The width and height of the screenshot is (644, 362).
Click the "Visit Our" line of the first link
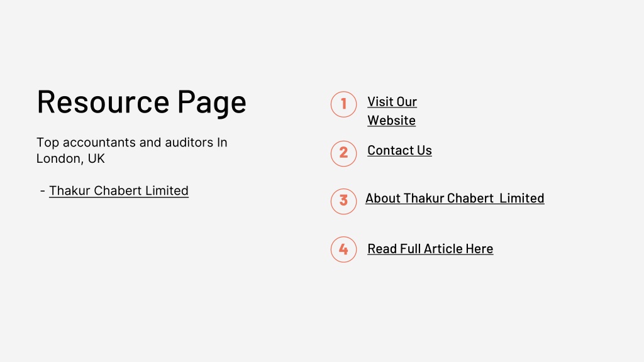392,102
